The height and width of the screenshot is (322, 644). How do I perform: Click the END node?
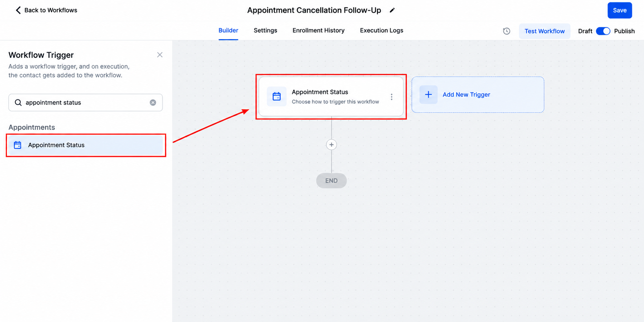331,181
